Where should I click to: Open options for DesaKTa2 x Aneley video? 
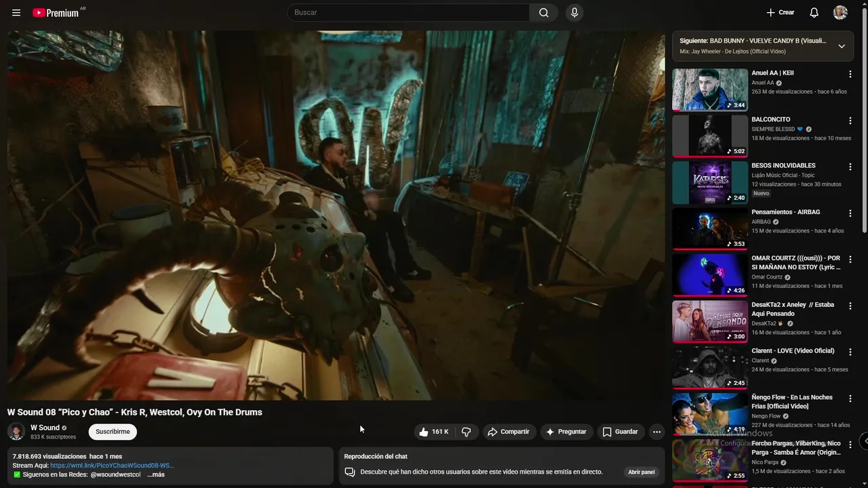[x=850, y=306]
